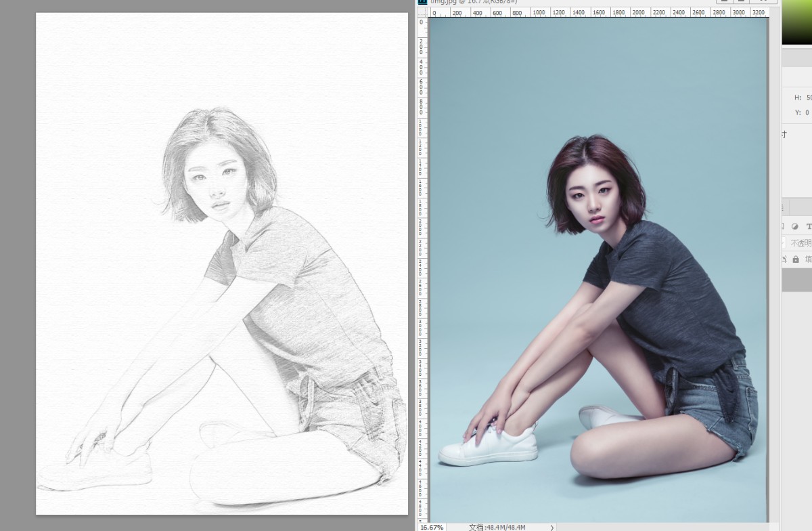Image resolution: width=812 pixels, height=531 pixels.
Task: Expand the status bar info arrow
Action: point(551,527)
